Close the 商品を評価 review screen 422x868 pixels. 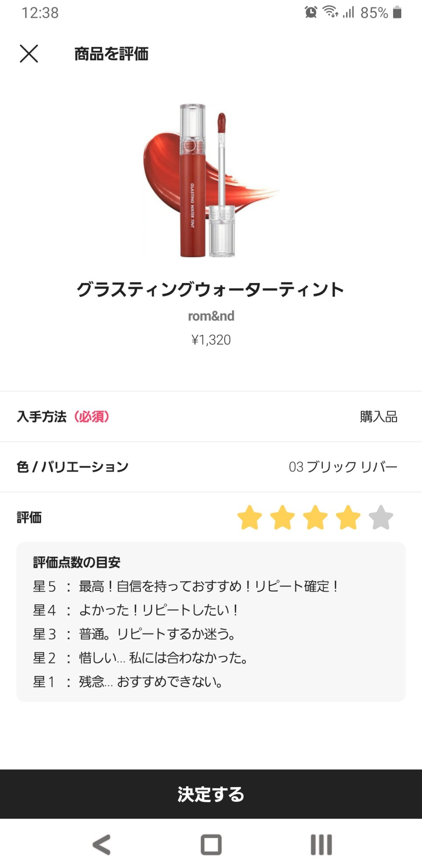coord(29,54)
